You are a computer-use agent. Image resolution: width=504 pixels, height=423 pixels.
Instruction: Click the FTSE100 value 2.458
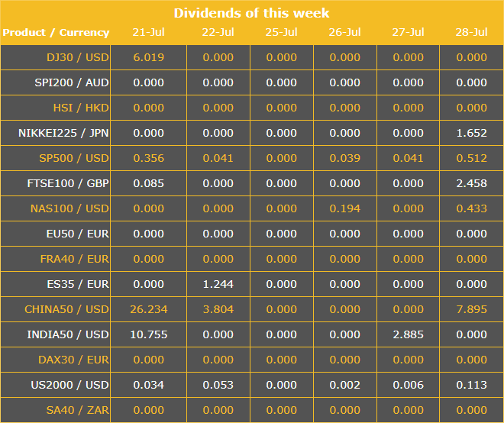pos(471,183)
